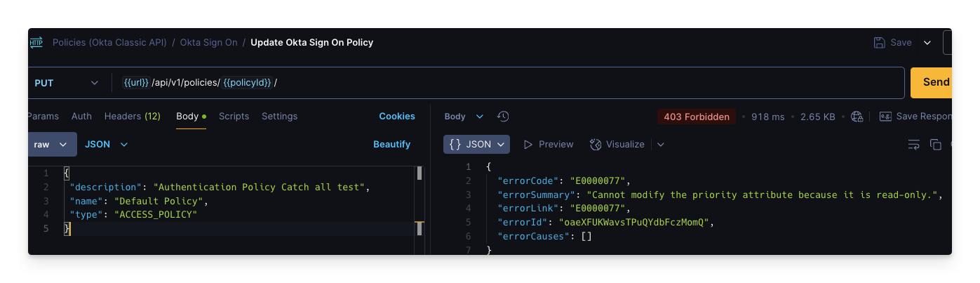Click the Preview play icon
Image resolution: width=980 pixels, height=283 pixels.
(528, 144)
